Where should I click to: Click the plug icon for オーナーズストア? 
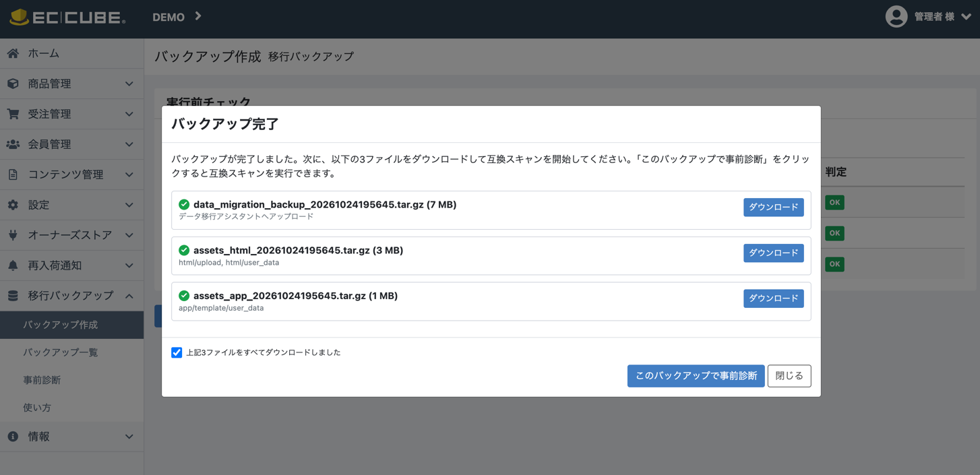point(13,235)
